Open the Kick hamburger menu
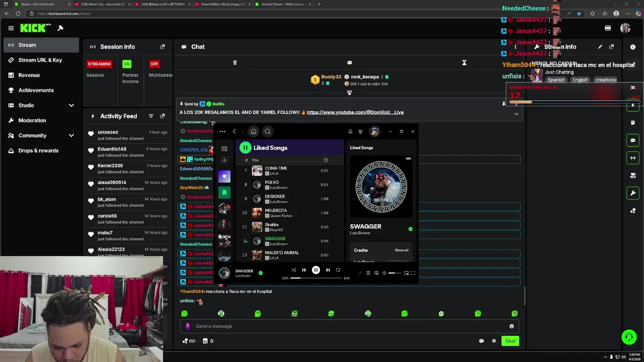This screenshot has width=644, height=362. click(11, 28)
